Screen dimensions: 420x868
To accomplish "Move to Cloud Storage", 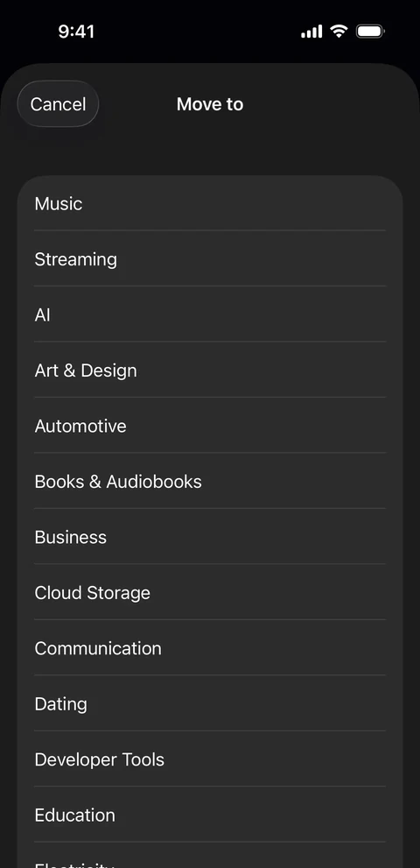I will (210, 592).
